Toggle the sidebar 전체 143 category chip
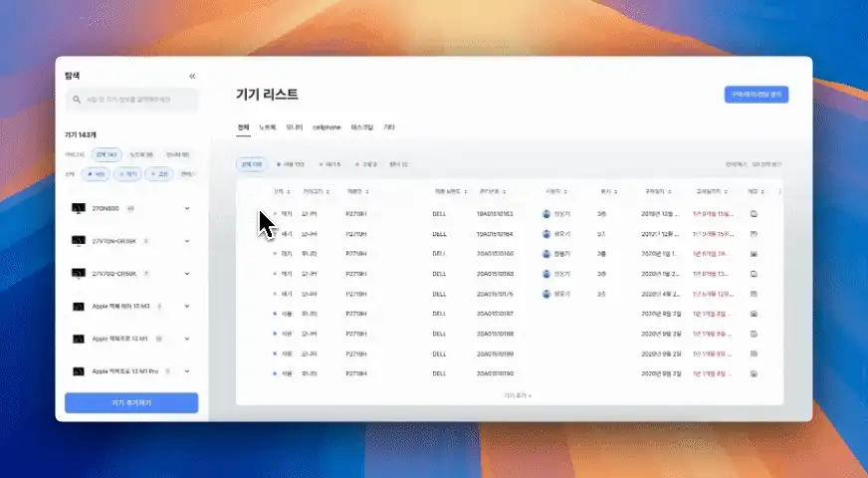 pos(107,154)
